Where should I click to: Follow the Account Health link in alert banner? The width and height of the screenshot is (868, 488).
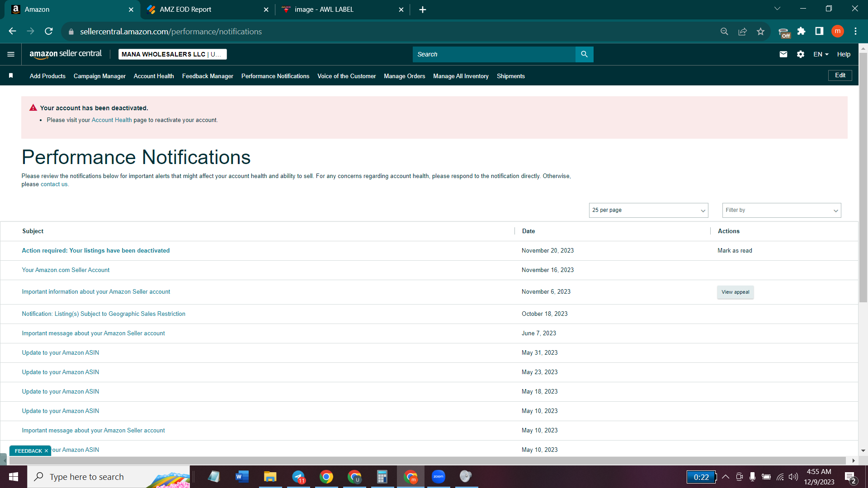(x=112, y=120)
